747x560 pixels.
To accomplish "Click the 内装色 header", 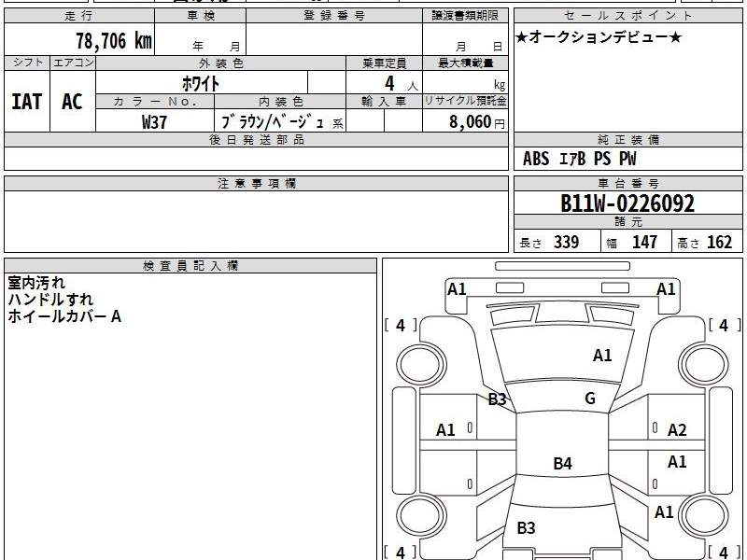I will pyautogui.click(x=280, y=102).
